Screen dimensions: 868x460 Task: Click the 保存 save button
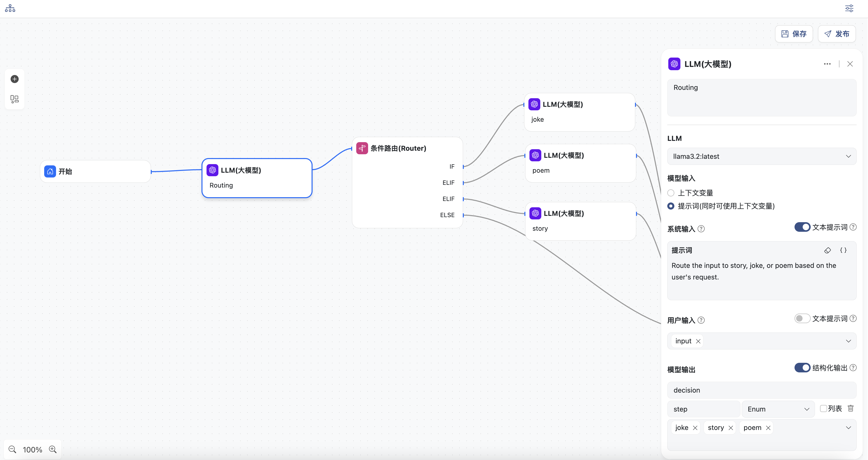[x=794, y=34]
